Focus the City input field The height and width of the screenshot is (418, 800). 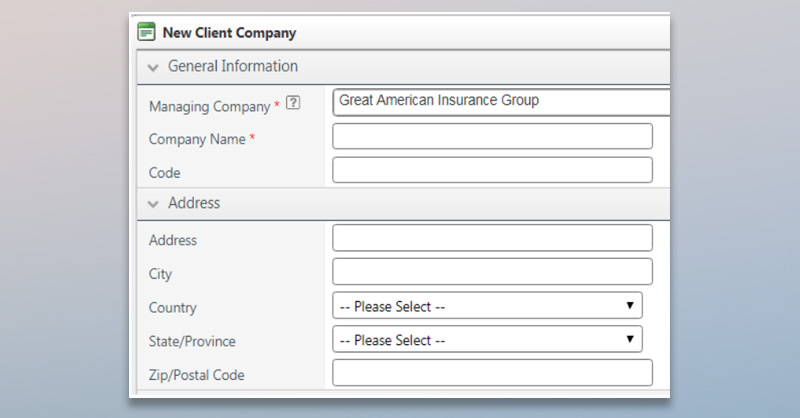(492, 272)
